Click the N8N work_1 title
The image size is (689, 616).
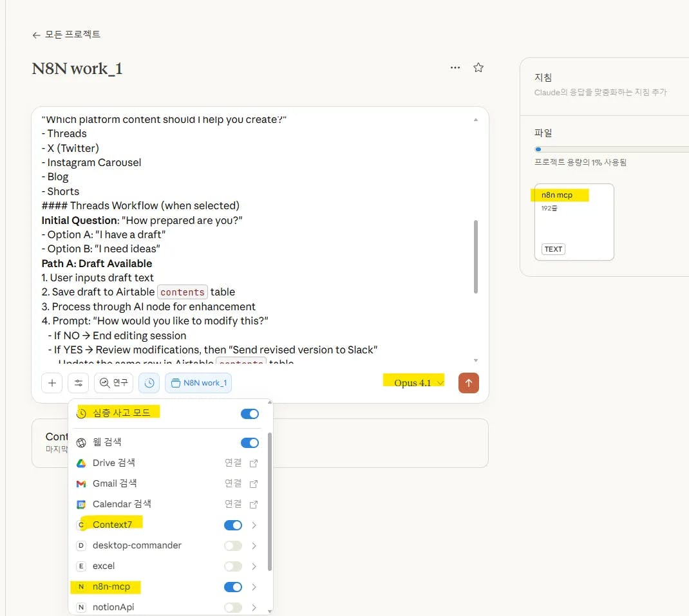pyautogui.click(x=77, y=69)
